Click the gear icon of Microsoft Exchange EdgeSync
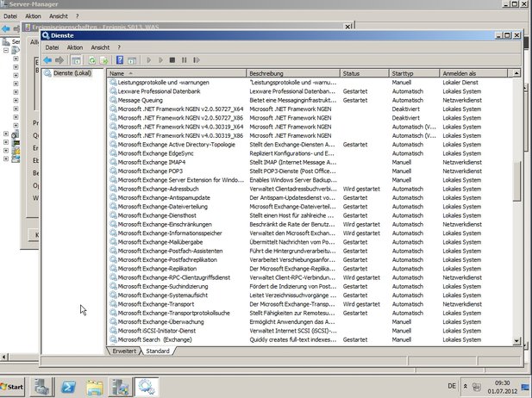Screen dimensions: 532x398 point(113,153)
